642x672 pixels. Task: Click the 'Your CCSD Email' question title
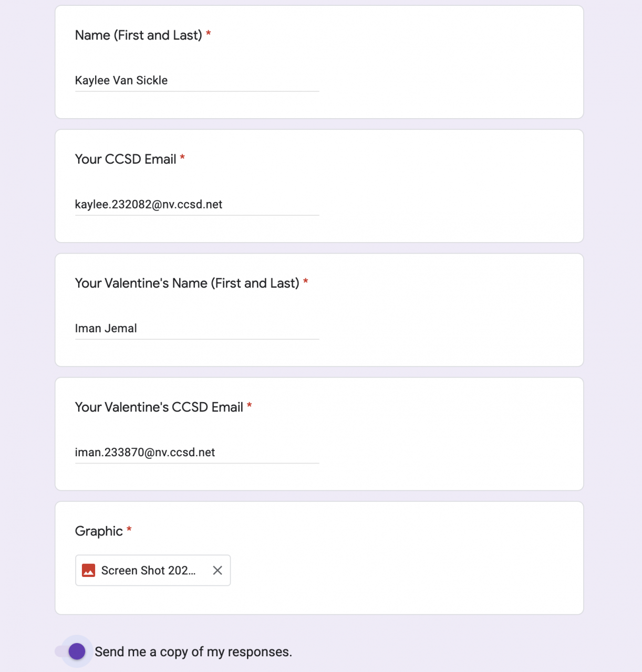[x=126, y=159]
